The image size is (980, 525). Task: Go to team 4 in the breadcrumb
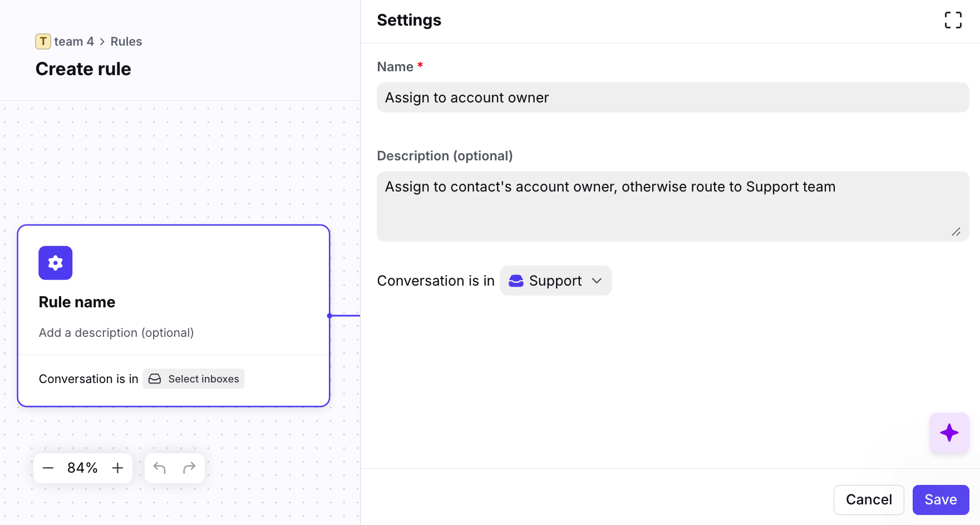tap(74, 42)
